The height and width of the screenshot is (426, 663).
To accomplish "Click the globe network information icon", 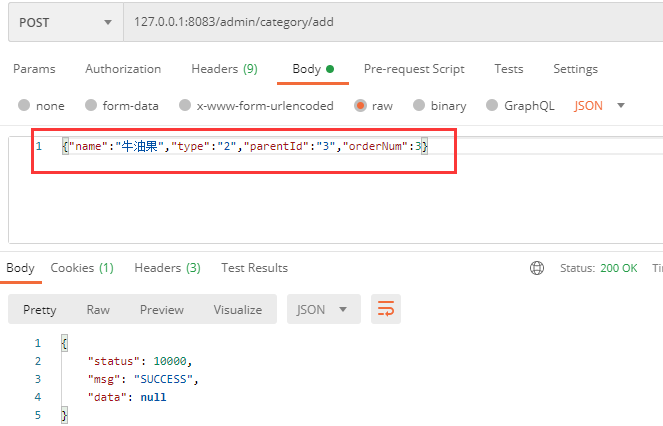I will (537, 268).
